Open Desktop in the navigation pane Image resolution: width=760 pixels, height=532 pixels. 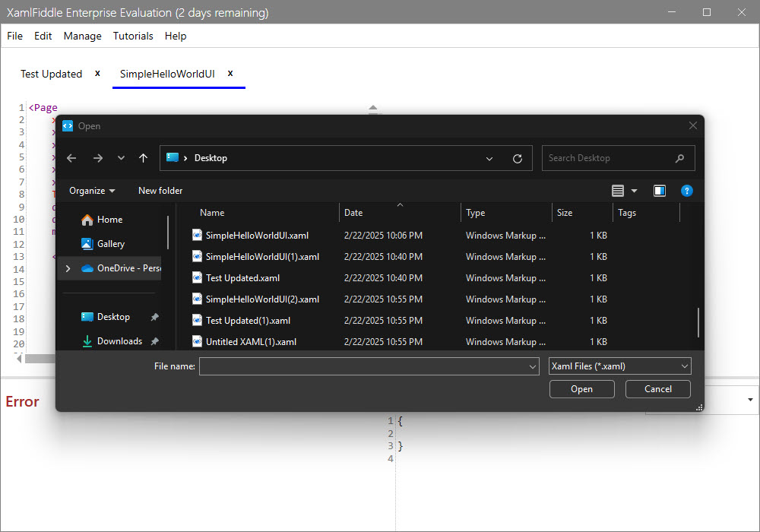pyautogui.click(x=113, y=317)
